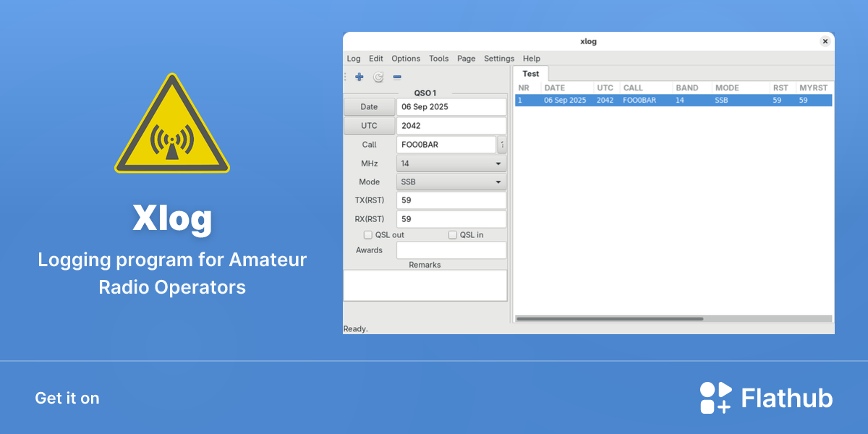This screenshot has height=434, width=868.
Task: Open the Mode SSB dropdown
Action: pos(451,182)
